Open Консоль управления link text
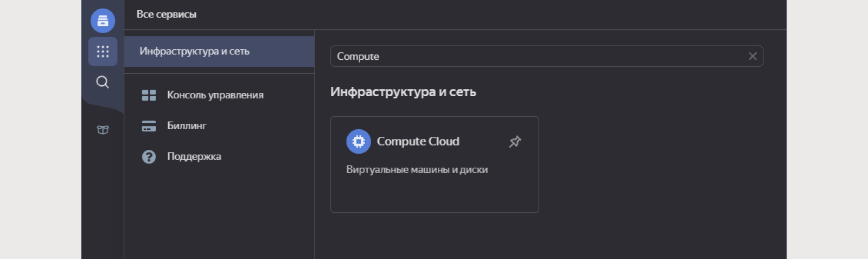This screenshot has width=868, height=259. tap(215, 95)
